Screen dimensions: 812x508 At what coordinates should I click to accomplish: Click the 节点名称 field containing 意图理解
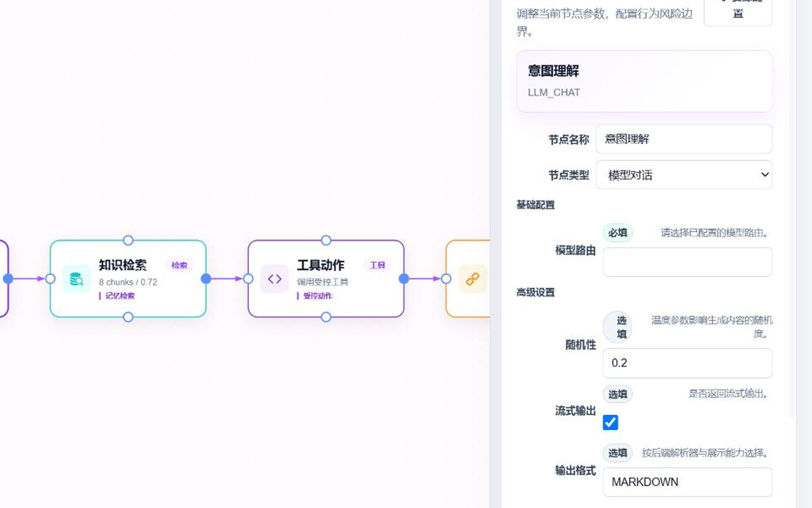click(x=684, y=139)
